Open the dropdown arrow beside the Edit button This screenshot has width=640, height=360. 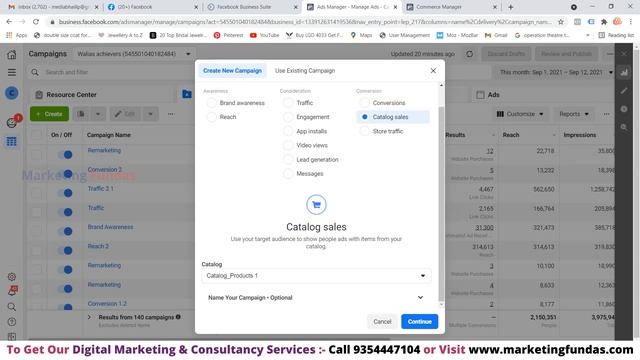pos(151,114)
